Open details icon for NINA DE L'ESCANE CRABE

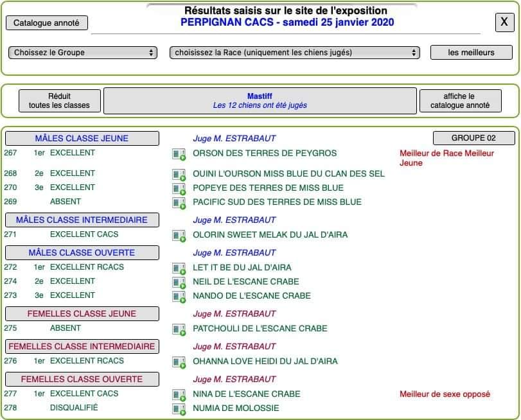pos(179,395)
